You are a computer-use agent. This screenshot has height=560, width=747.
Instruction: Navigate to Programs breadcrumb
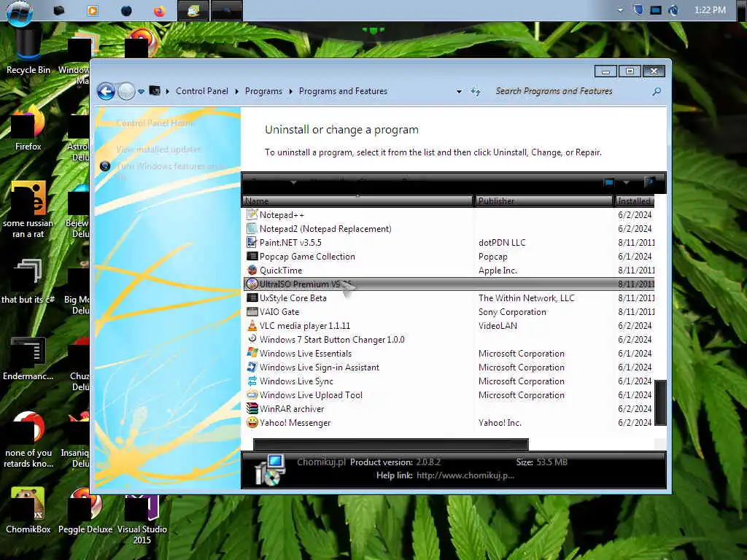point(263,91)
